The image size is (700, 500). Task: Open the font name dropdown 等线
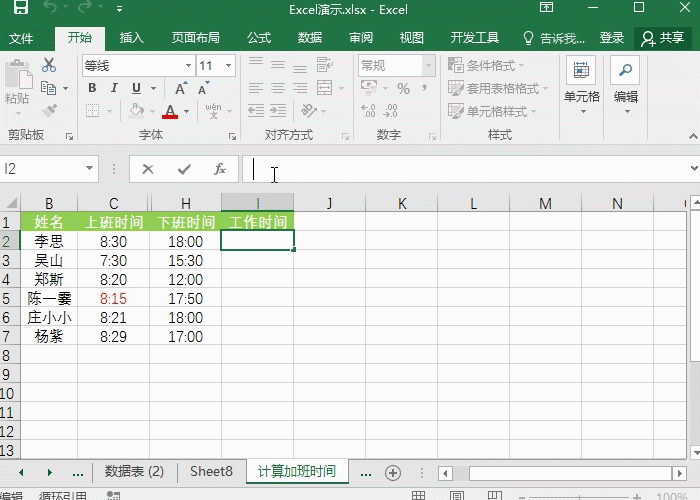click(x=188, y=66)
